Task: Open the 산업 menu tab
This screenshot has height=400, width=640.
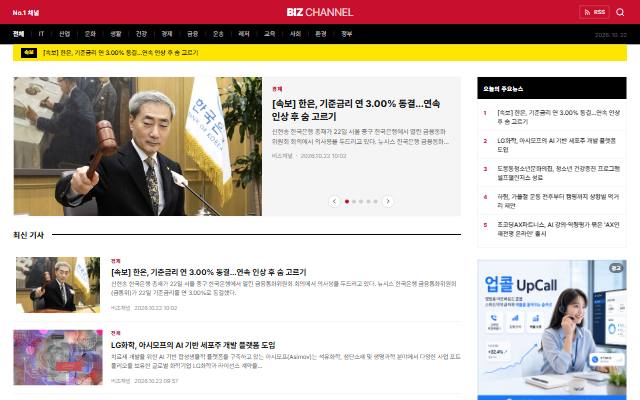Action: coord(64,34)
